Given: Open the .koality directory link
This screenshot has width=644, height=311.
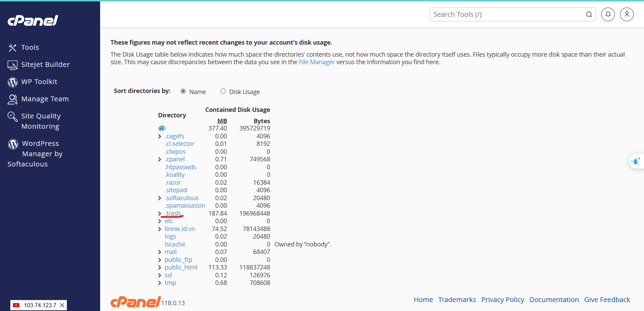Looking at the screenshot, I should pyautogui.click(x=175, y=175).
